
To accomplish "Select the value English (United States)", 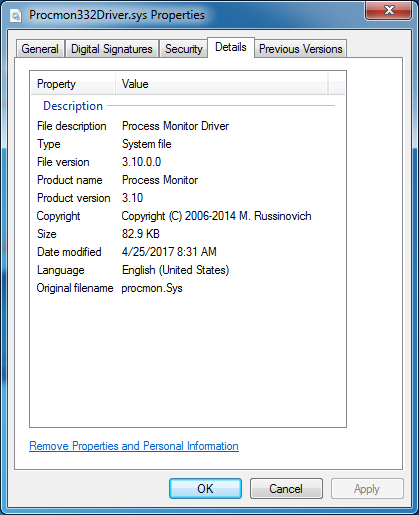I will 175,270.
